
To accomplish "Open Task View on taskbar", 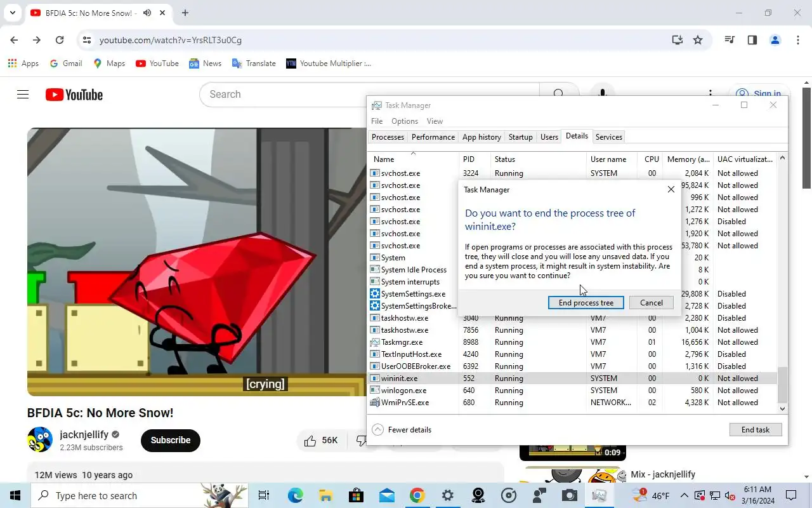I will [x=264, y=496].
